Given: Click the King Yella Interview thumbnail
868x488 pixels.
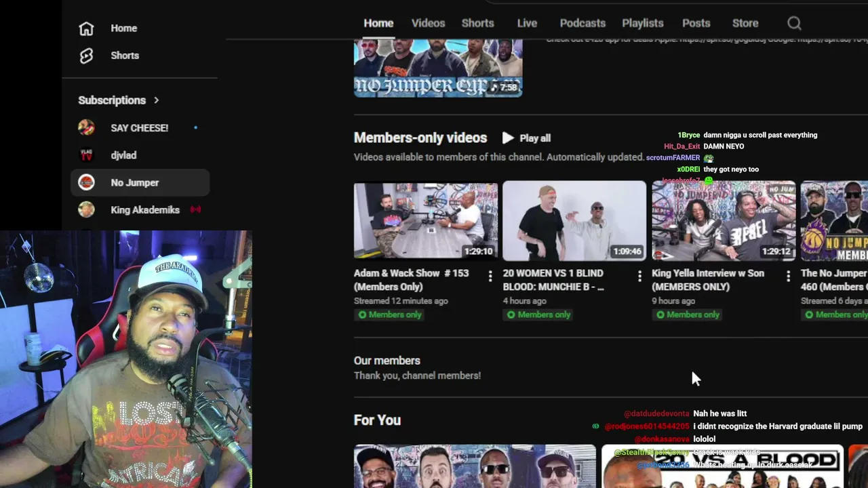Looking at the screenshot, I should pyautogui.click(x=724, y=221).
